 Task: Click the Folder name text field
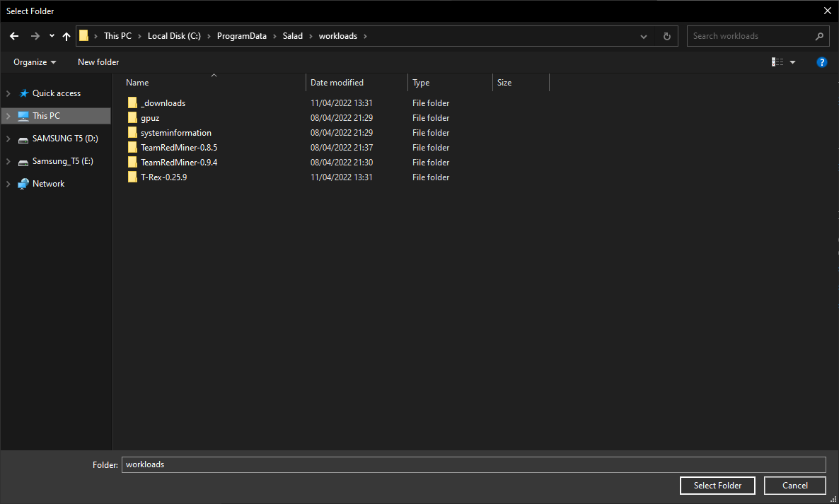[x=473, y=464]
